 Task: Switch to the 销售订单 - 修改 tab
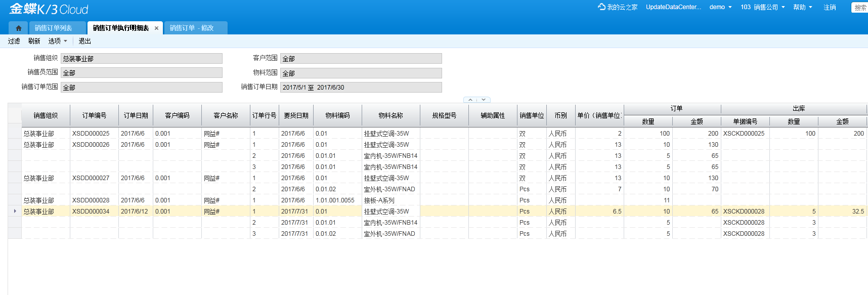(x=192, y=28)
